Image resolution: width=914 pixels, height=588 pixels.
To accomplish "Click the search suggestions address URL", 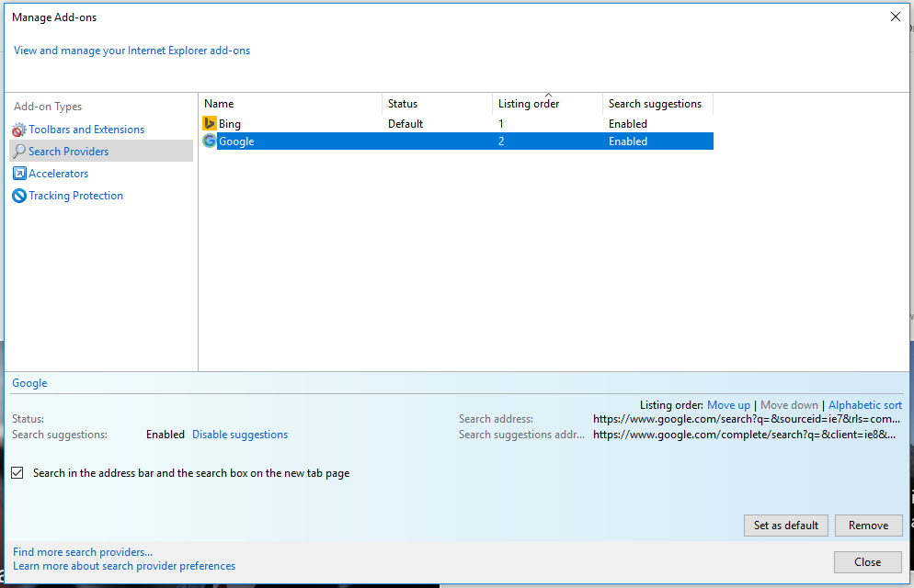I will 745,435.
